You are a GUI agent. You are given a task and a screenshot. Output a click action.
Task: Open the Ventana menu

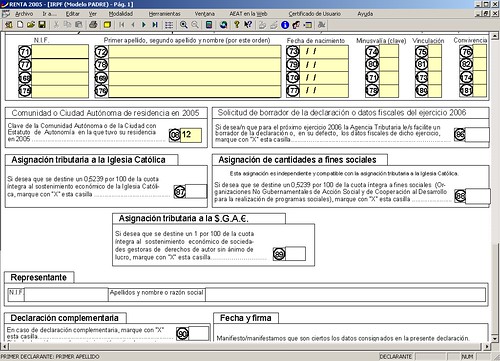click(205, 14)
